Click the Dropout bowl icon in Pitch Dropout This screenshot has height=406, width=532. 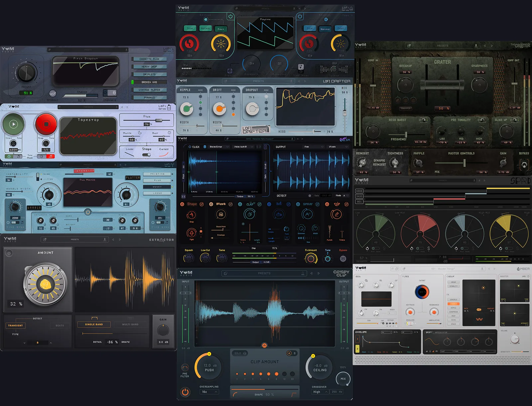coord(53,93)
